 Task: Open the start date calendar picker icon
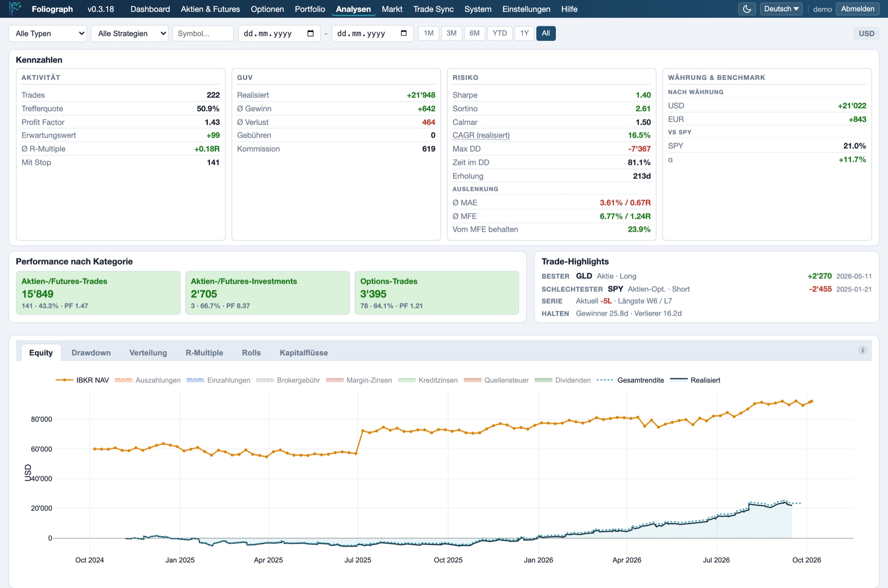coord(310,33)
